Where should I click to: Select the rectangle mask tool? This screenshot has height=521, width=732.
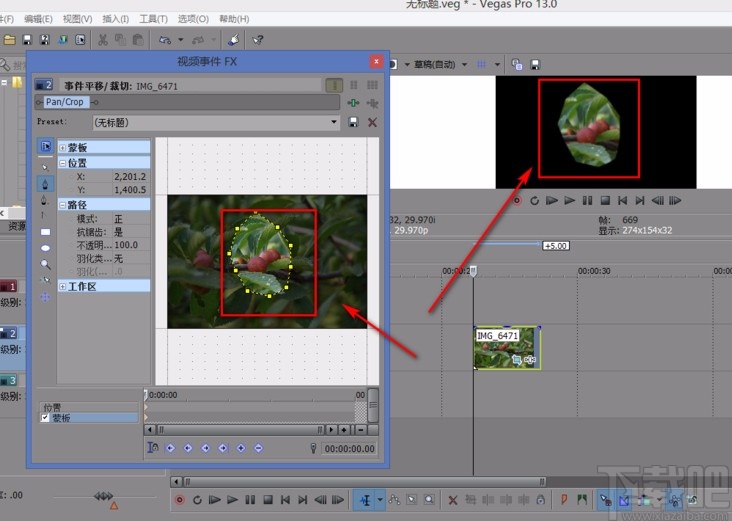coord(45,231)
